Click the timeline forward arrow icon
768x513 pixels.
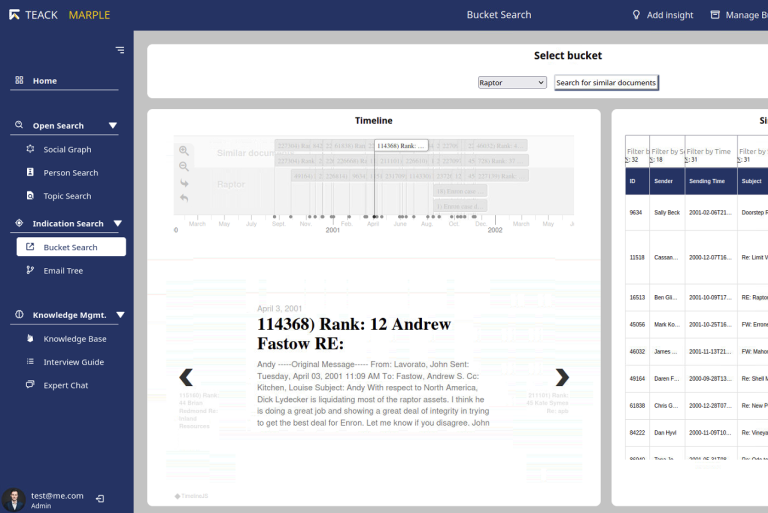tap(184, 183)
